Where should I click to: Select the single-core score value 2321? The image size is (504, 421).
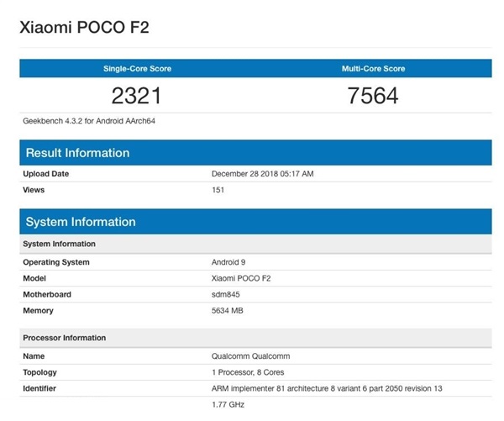point(136,96)
